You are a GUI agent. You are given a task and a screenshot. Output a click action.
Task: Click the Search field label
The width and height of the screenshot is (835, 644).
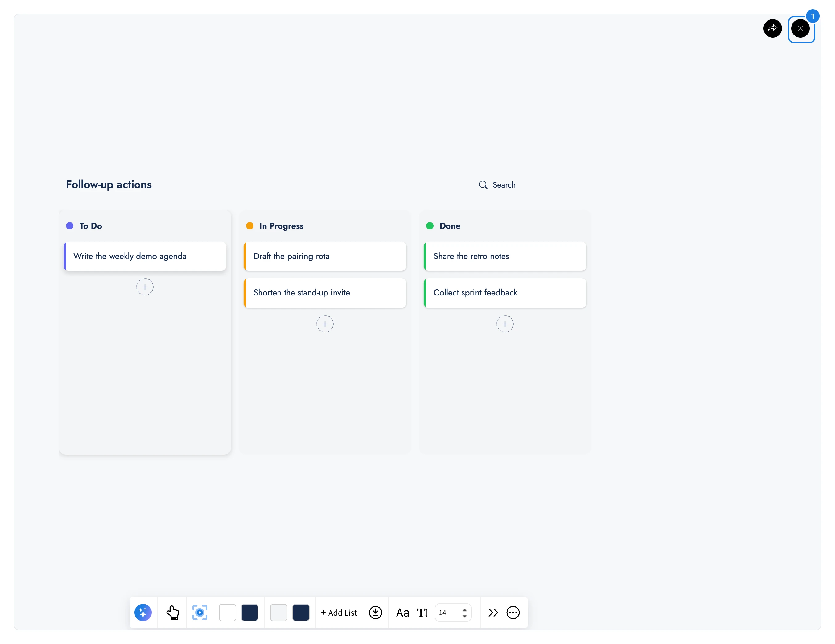(x=504, y=185)
